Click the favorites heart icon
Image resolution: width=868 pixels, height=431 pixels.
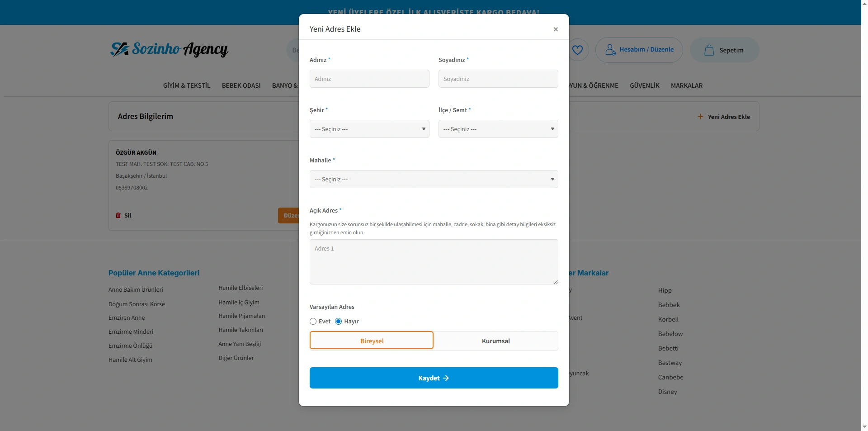tap(577, 50)
